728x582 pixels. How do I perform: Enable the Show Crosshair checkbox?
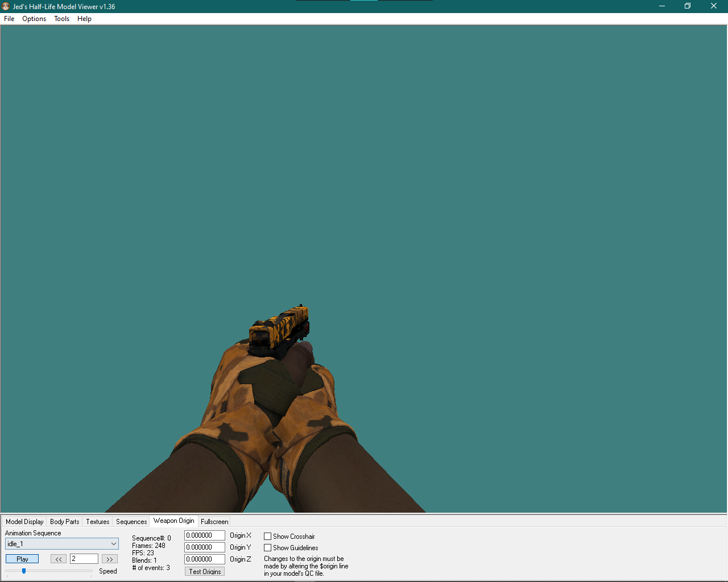click(267, 537)
